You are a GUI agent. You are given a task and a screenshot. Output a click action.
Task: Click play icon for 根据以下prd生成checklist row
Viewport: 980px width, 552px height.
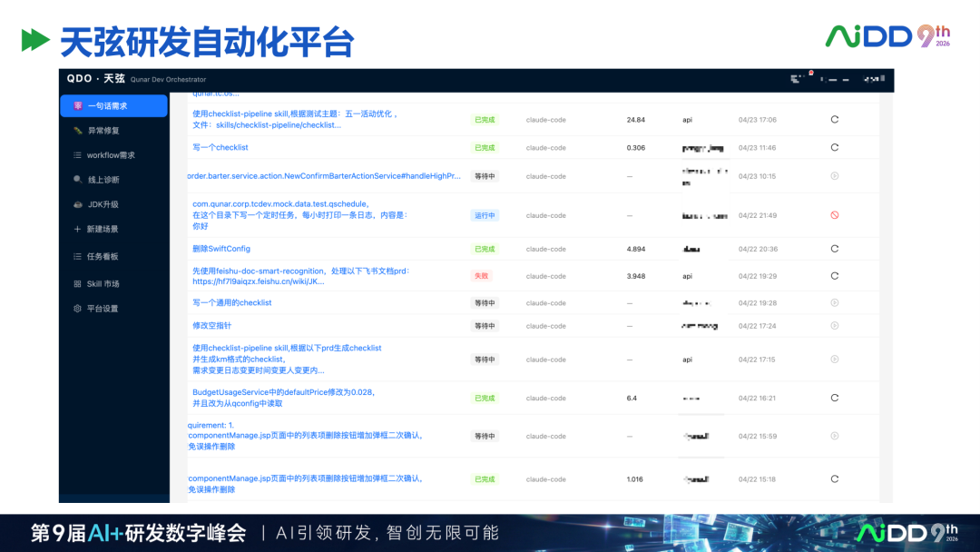tap(835, 360)
